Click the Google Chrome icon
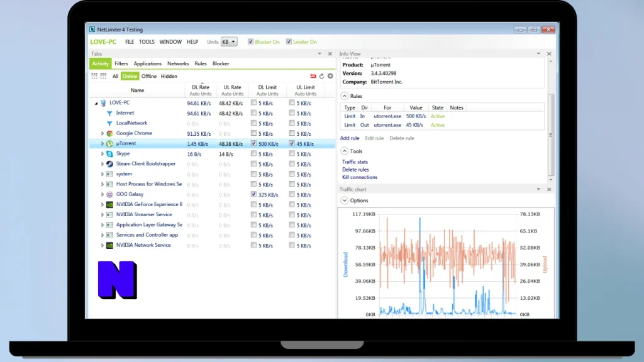 tap(109, 133)
